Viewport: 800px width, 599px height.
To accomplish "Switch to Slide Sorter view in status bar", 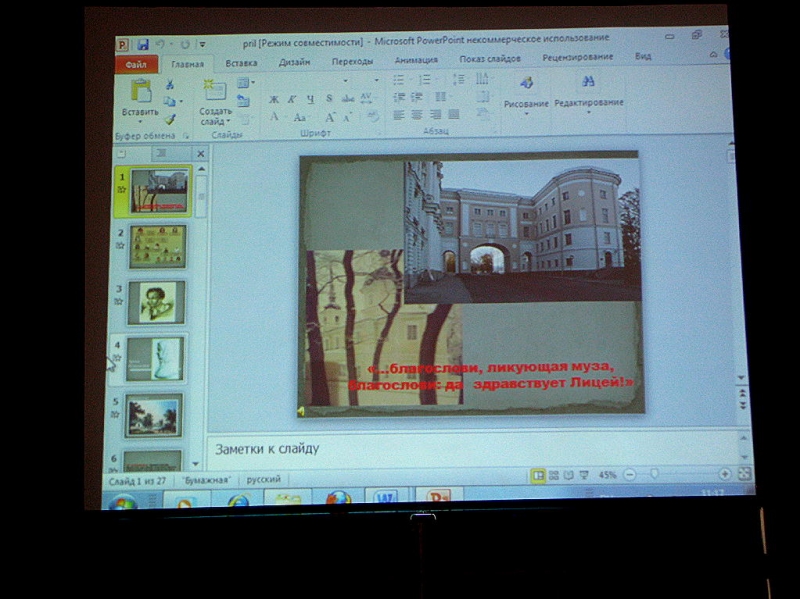I will pyautogui.click(x=554, y=476).
